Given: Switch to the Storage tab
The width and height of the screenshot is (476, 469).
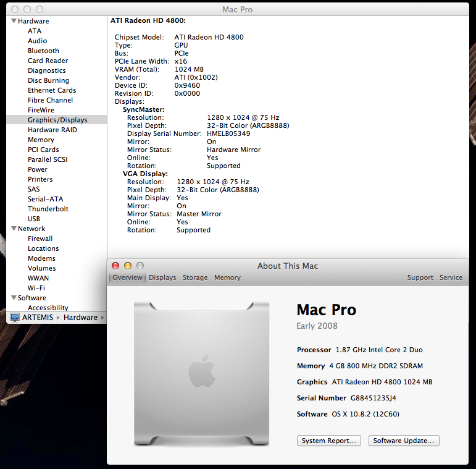Looking at the screenshot, I should click(x=195, y=277).
